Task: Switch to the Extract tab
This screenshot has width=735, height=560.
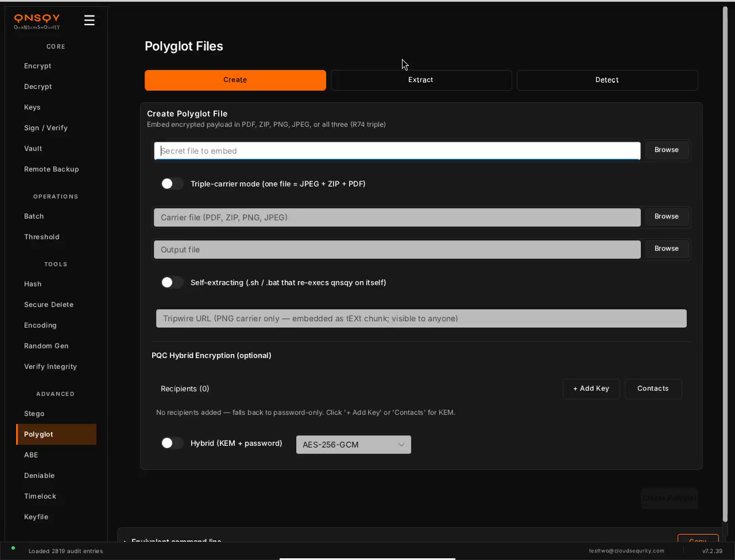Action: (x=421, y=80)
